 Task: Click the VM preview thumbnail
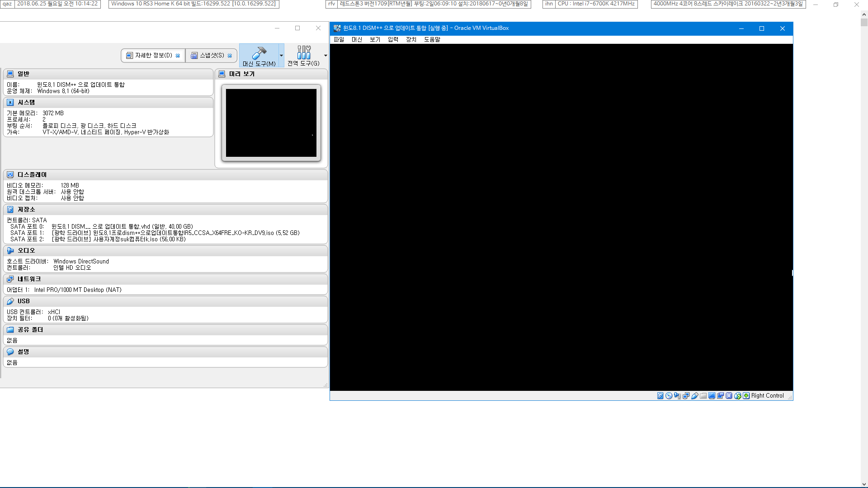point(271,123)
